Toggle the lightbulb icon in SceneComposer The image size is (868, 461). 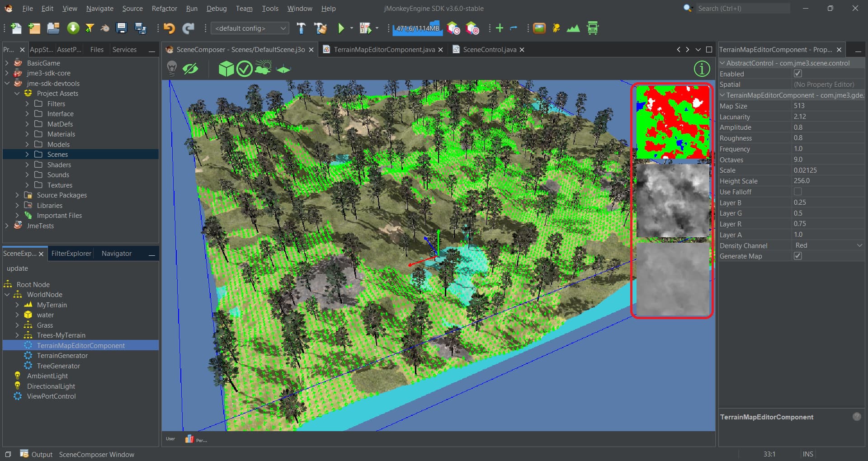(x=172, y=69)
